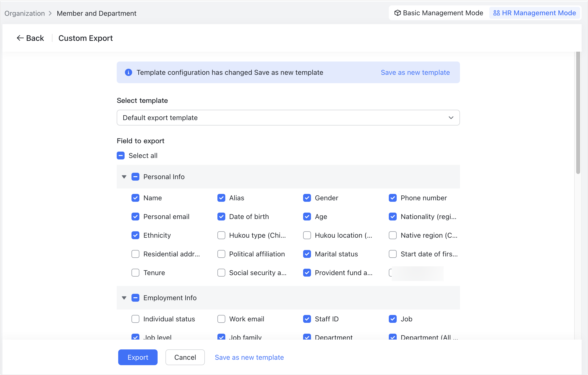
Task: Check the Hukou type field
Action: point(221,235)
